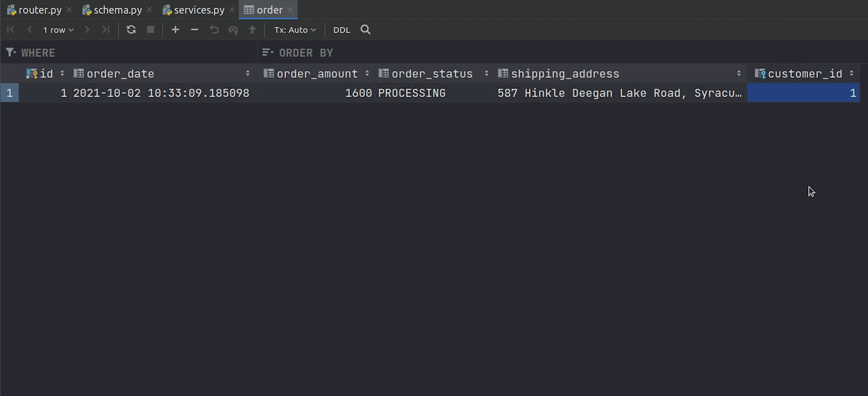Viewport: 868px width, 396px height.
Task: Switch to the schema.py tab
Action: click(117, 10)
